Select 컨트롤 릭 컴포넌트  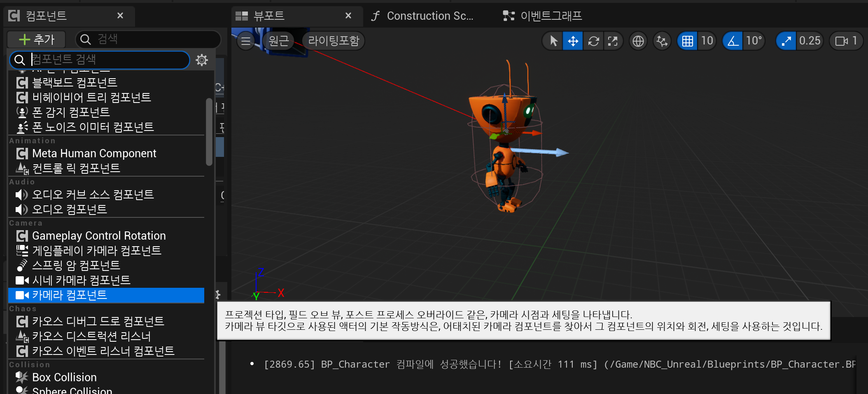(x=106, y=168)
